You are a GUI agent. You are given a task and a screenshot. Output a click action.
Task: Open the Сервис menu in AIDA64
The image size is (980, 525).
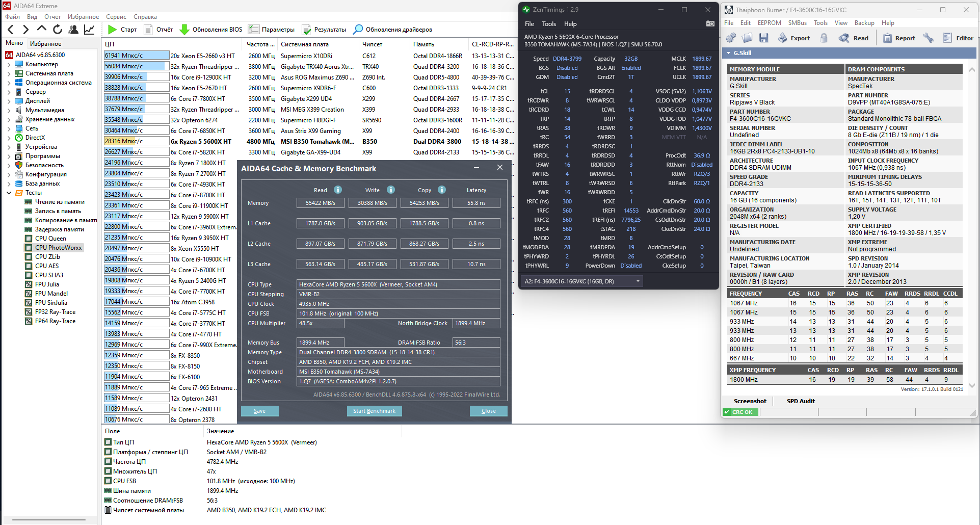click(116, 17)
